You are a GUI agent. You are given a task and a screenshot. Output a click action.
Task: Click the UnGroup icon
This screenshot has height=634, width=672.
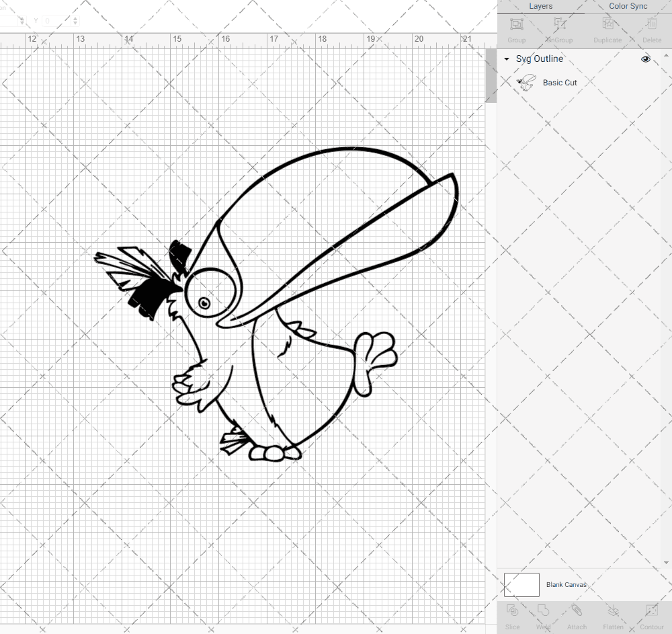pos(558,27)
